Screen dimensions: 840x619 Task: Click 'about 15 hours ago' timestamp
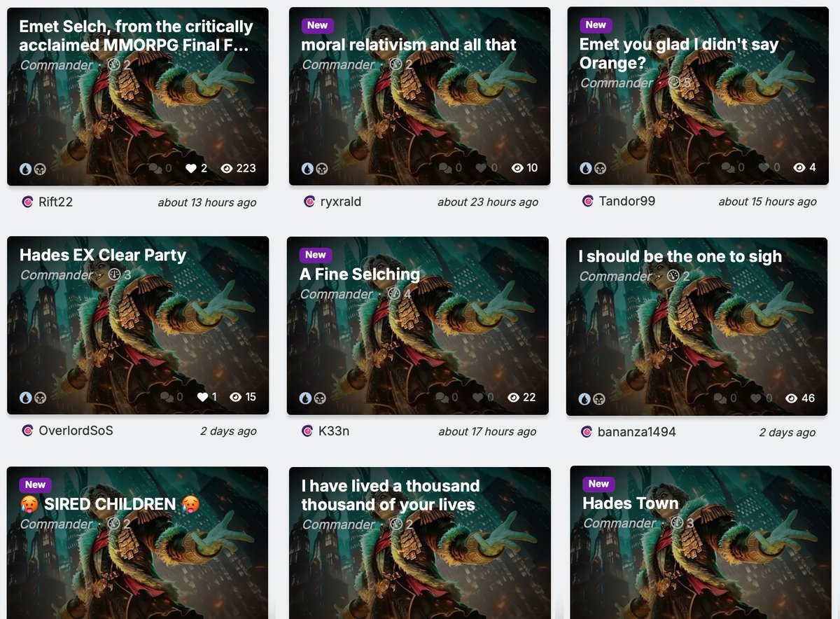[767, 202]
